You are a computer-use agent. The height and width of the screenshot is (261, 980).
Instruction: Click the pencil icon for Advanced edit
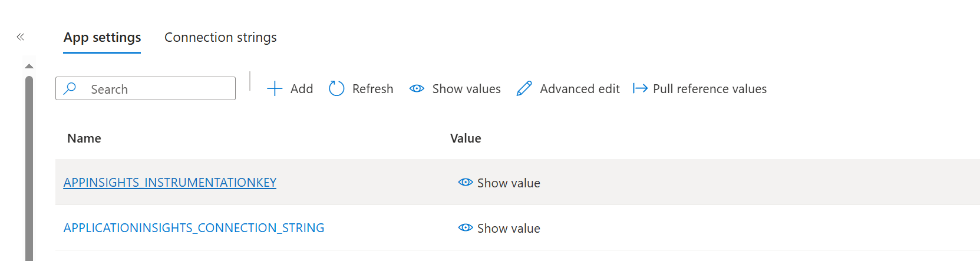(524, 89)
